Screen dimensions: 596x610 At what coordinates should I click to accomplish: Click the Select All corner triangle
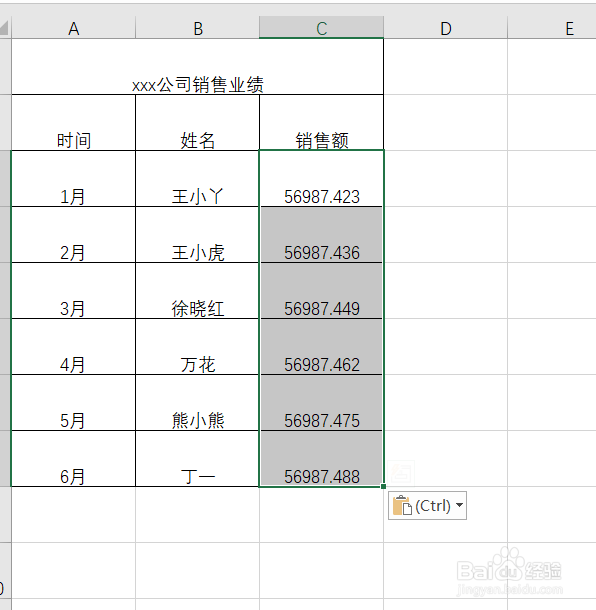(4, 28)
